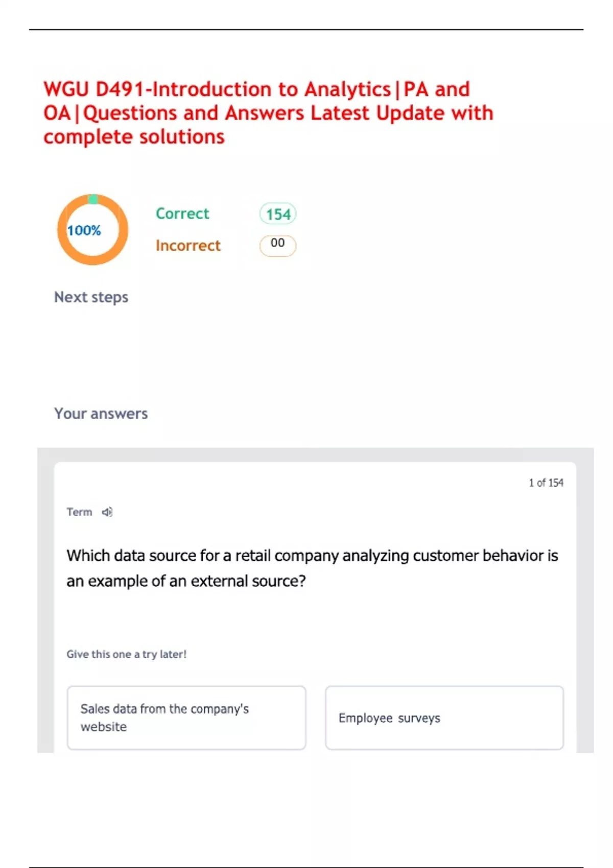The height and width of the screenshot is (868, 613).
Task: Click the question text about external source
Action: pos(312,568)
